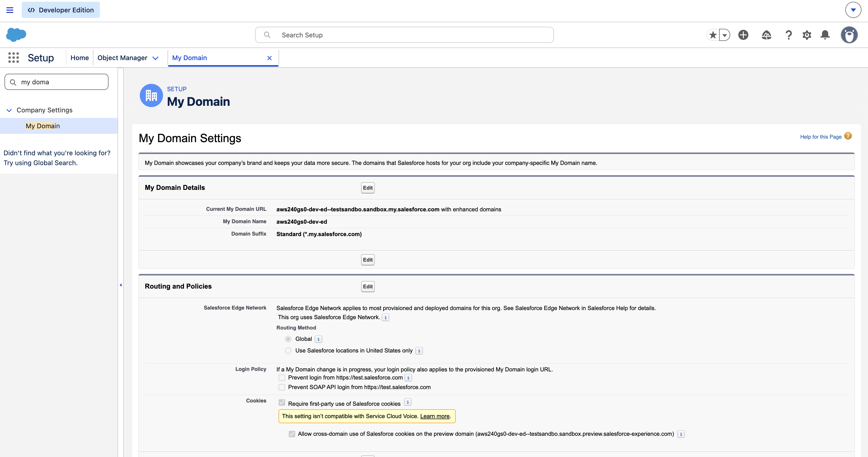This screenshot has width=868, height=457.
Task: Open the help question mark icon
Action: pyautogui.click(x=789, y=35)
